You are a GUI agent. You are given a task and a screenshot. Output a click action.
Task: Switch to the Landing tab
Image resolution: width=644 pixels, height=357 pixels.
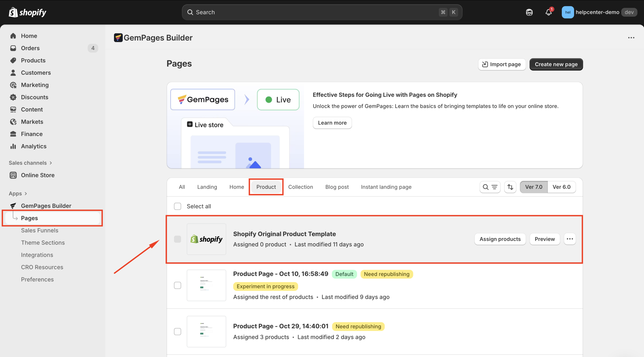(207, 187)
